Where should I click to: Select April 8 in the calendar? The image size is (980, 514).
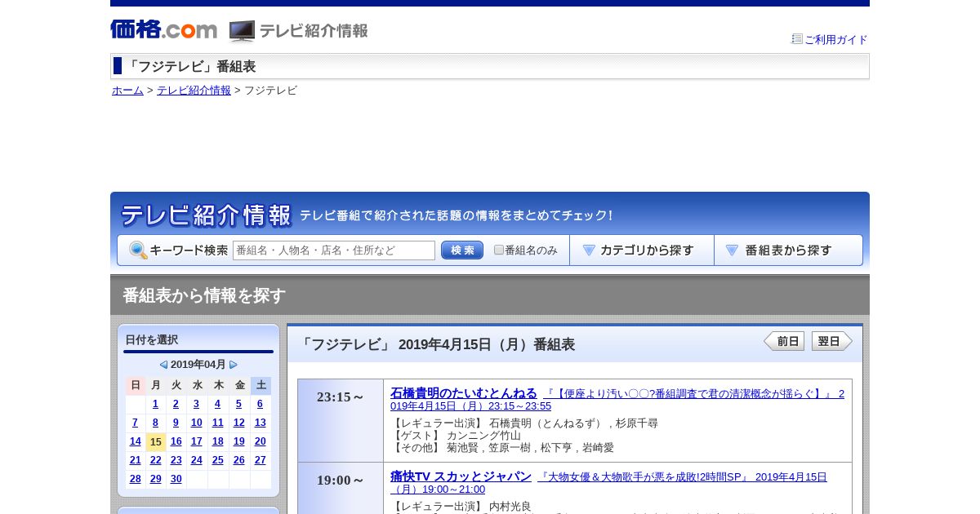click(x=156, y=423)
